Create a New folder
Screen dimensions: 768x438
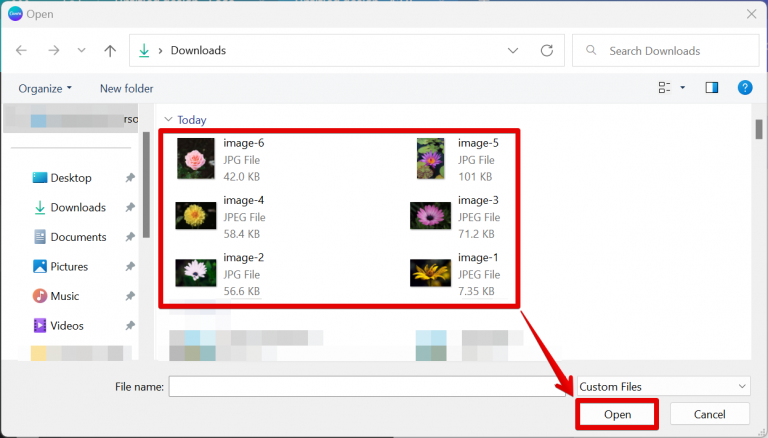pyautogui.click(x=126, y=88)
